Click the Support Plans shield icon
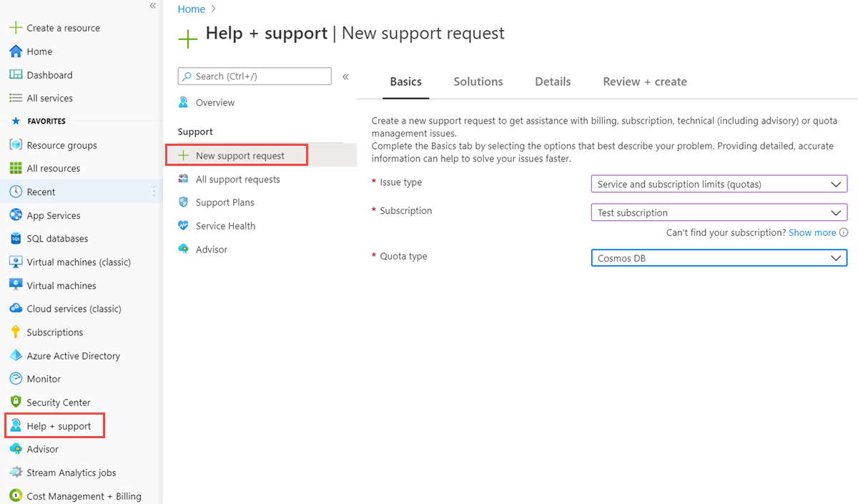 [184, 202]
